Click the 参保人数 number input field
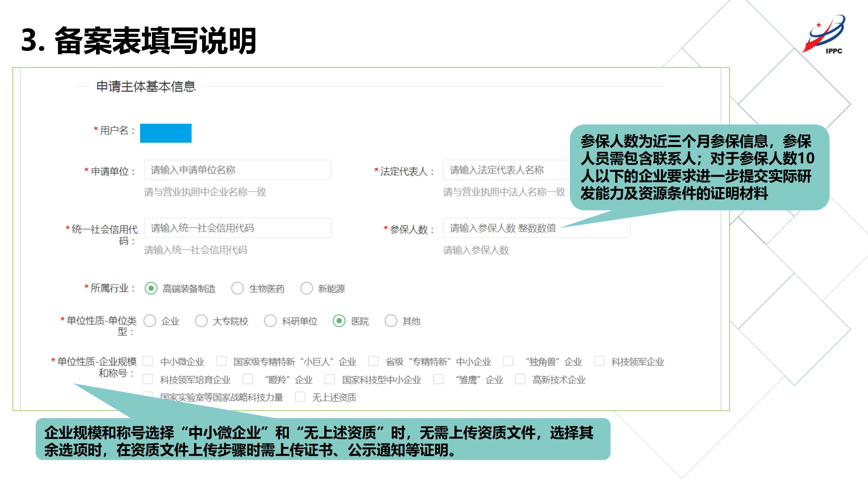 537,228
